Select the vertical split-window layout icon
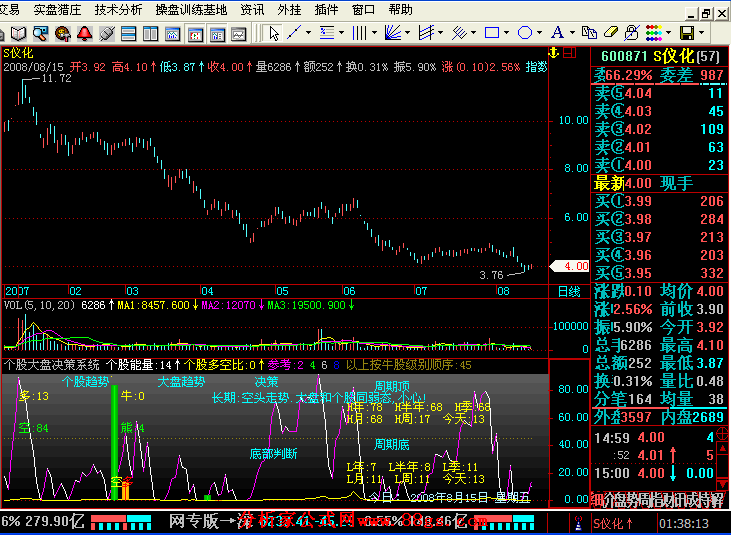The width and height of the screenshot is (731, 535). click(x=151, y=34)
